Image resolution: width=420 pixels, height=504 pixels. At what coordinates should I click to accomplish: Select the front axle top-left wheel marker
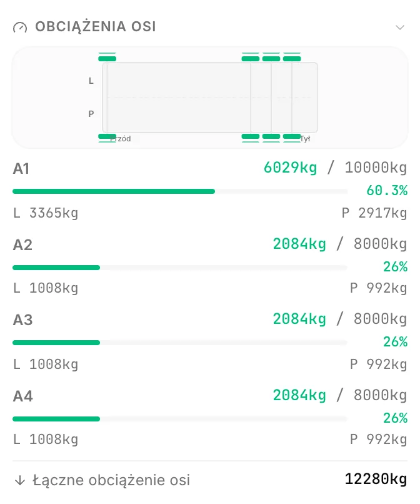click(x=107, y=59)
